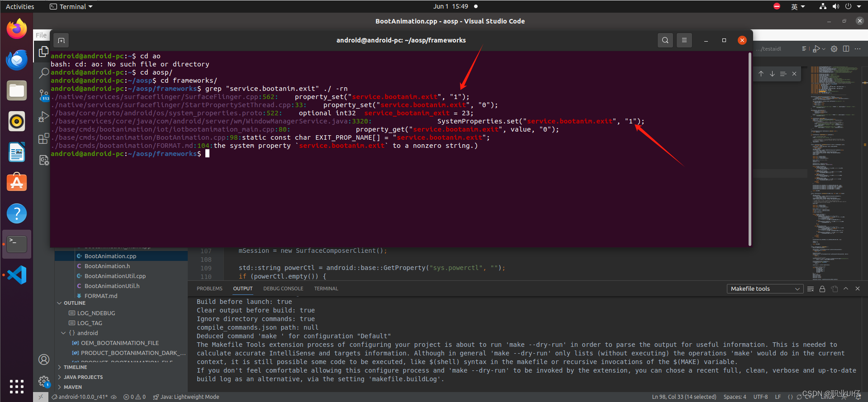The width and height of the screenshot is (868, 402).
Task: Open the Source Control view with 113 badge
Action: [x=43, y=95]
